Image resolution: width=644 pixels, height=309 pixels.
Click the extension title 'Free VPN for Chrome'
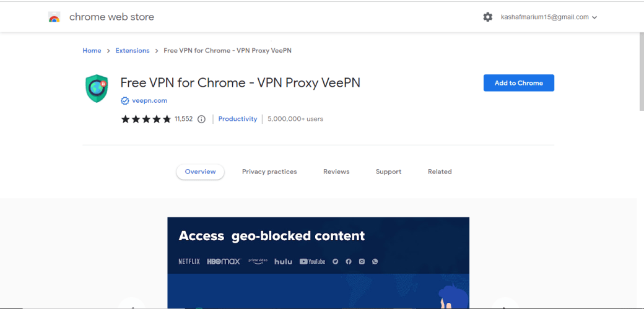point(240,83)
